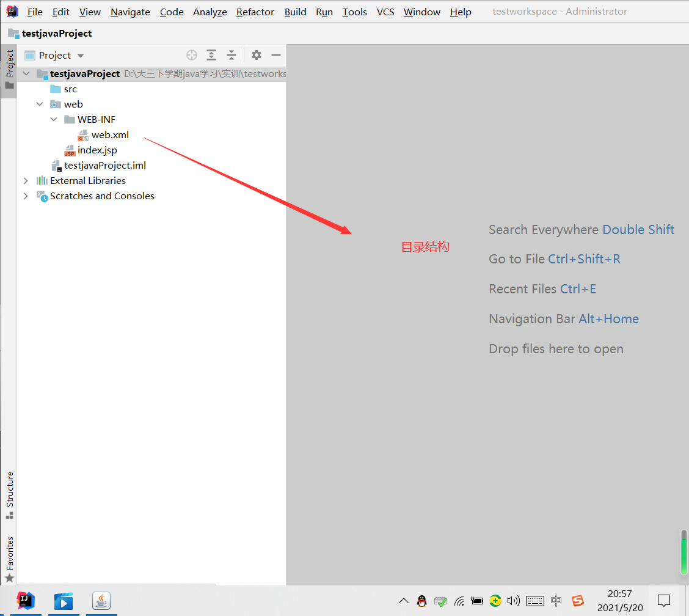The height and width of the screenshot is (616, 689).
Task: Select Scratches and Consoles label
Action: pos(102,196)
